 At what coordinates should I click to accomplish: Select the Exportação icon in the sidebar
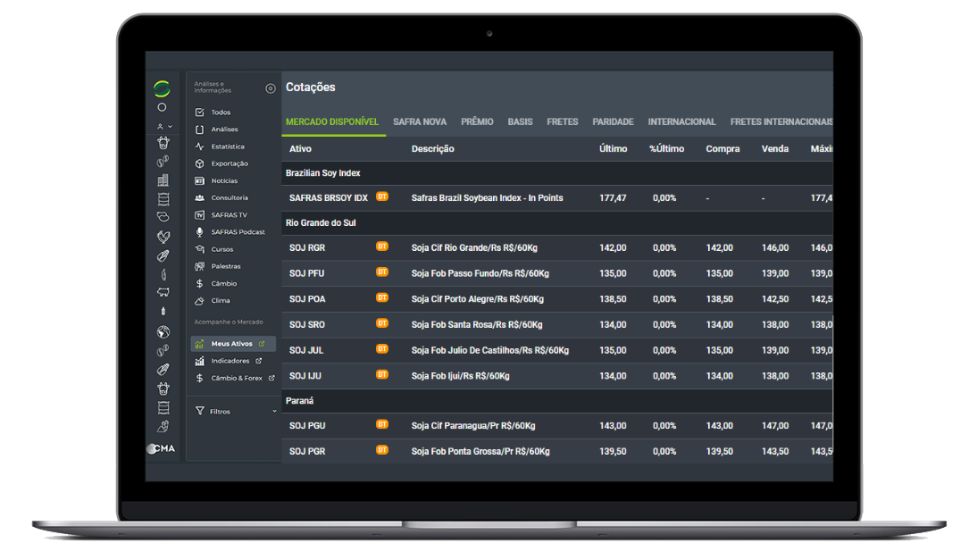point(198,163)
